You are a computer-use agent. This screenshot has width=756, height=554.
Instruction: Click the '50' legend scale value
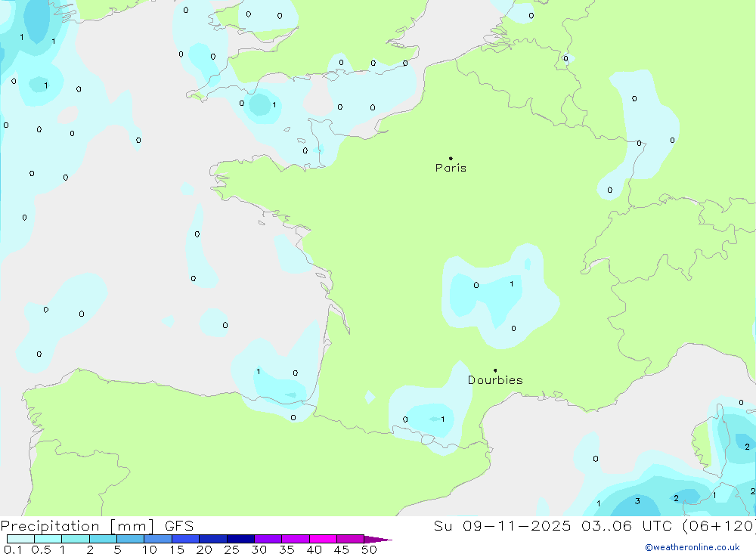tap(369, 549)
